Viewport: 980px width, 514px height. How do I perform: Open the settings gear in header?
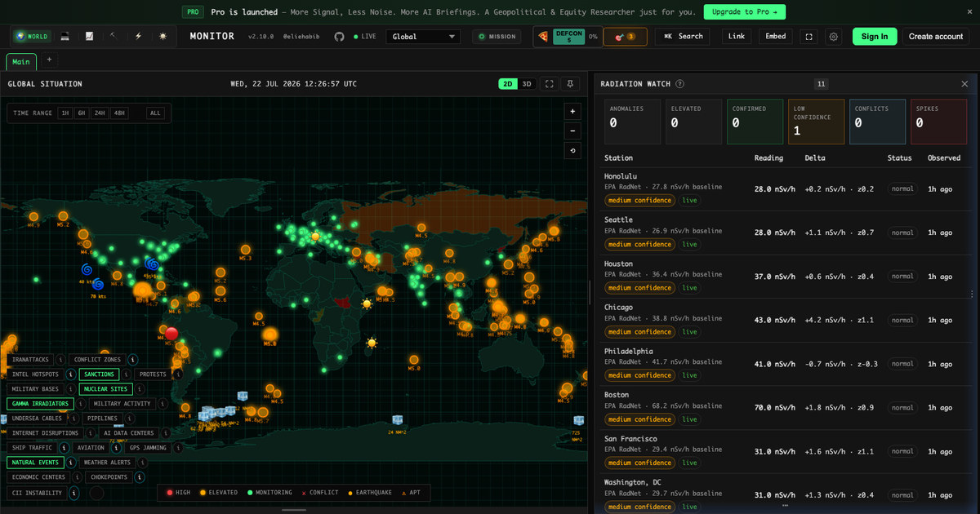(833, 37)
